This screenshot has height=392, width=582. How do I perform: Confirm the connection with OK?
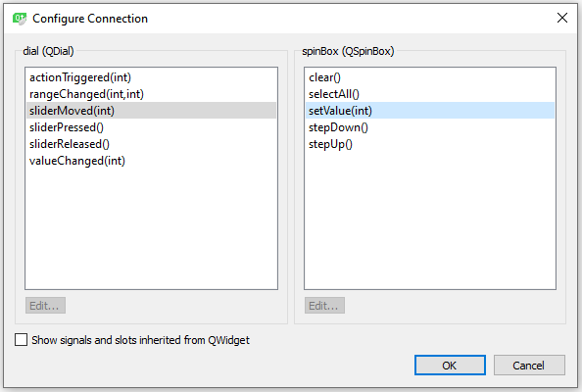(450, 366)
